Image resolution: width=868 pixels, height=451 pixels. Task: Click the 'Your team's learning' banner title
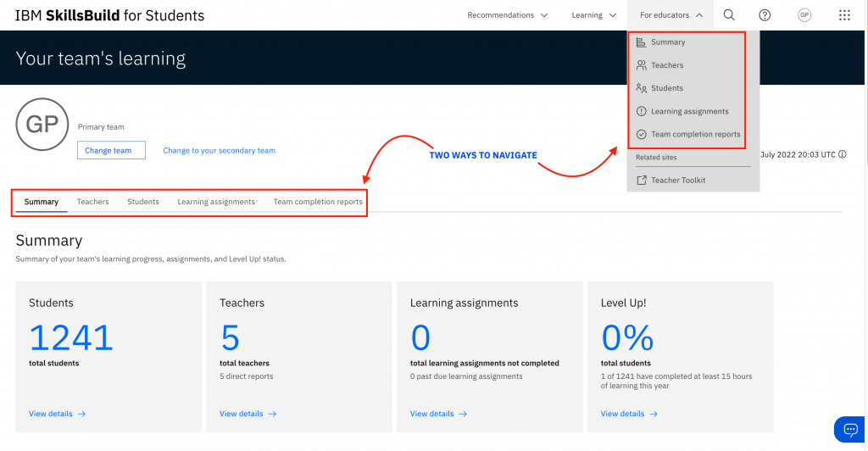(101, 58)
